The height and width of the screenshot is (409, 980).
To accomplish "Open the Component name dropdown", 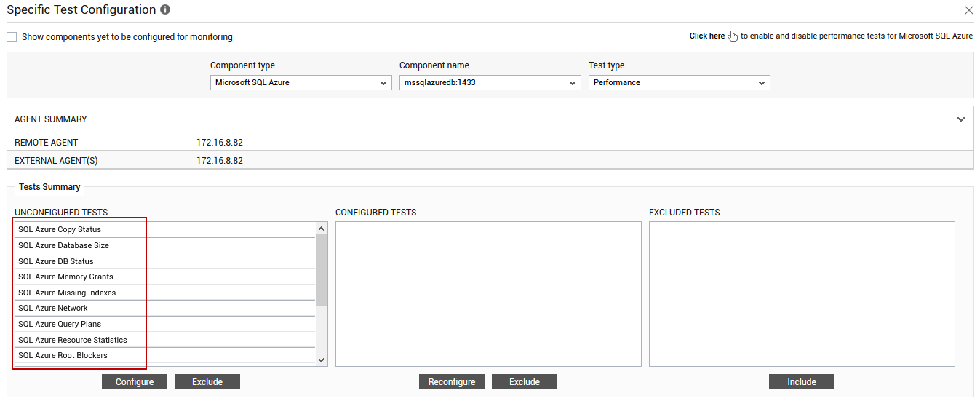I will coord(490,83).
